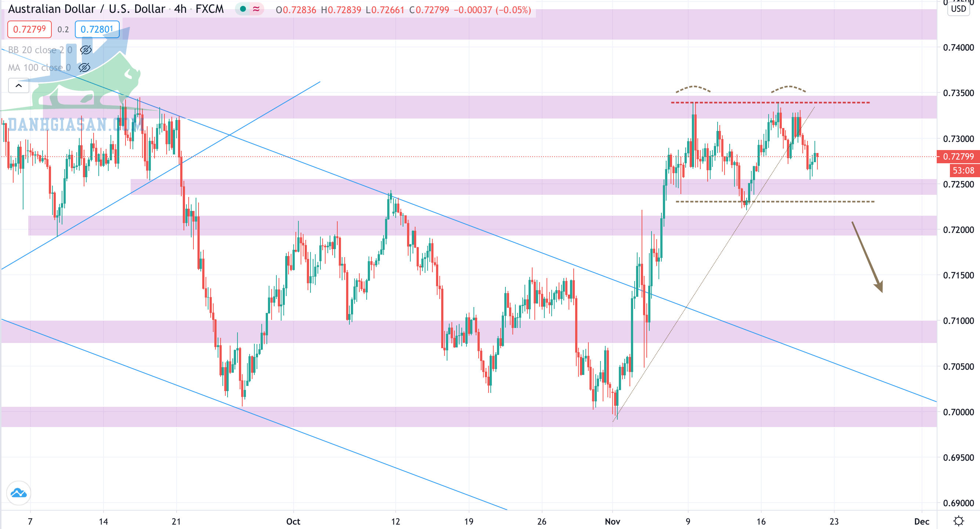Click the 7 date on time axis
Viewport: 980px width, 529px height.
(30, 521)
